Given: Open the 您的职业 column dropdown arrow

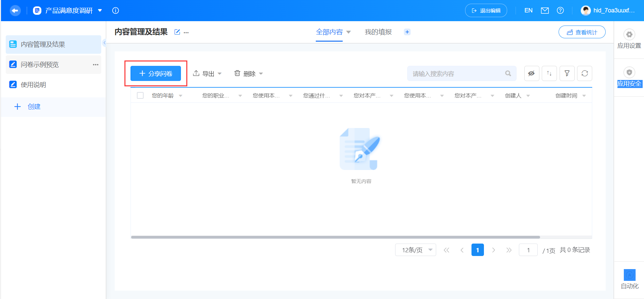Looking at the screenshot, I should (x=240, y=96).
